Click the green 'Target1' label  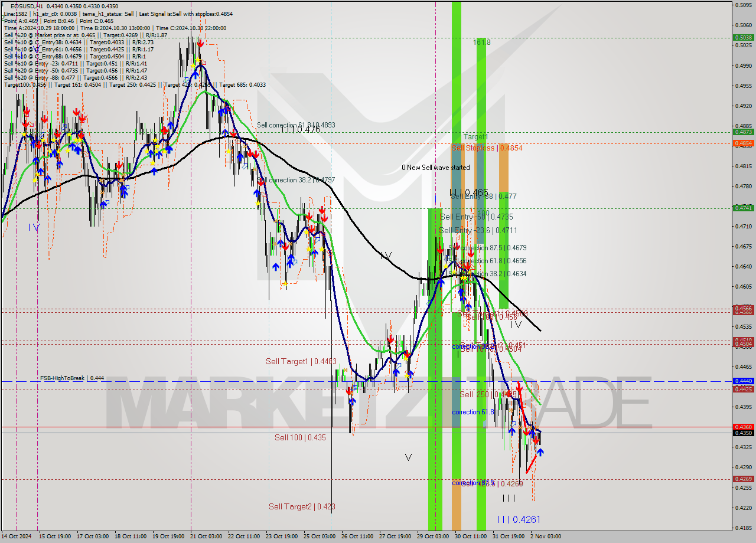click(475, 137)
